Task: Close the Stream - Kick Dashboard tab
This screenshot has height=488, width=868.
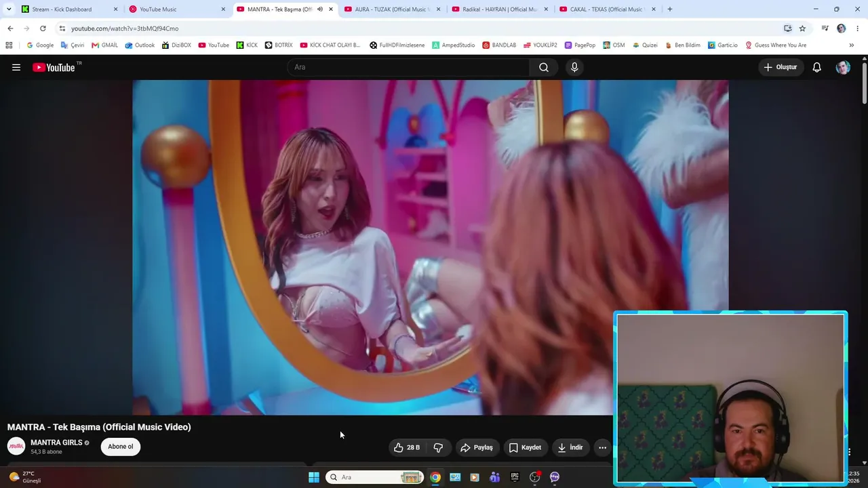Action: [115, 9]
